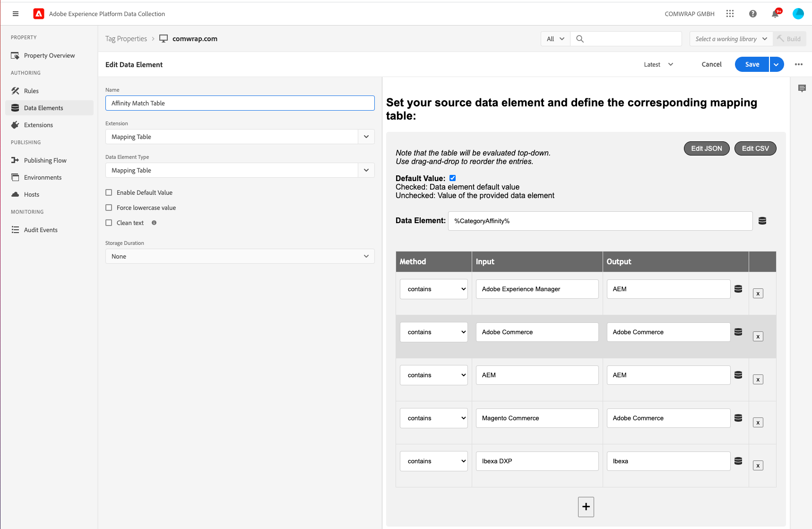Open the Latest revision dropdown

[x=658, y=64]
